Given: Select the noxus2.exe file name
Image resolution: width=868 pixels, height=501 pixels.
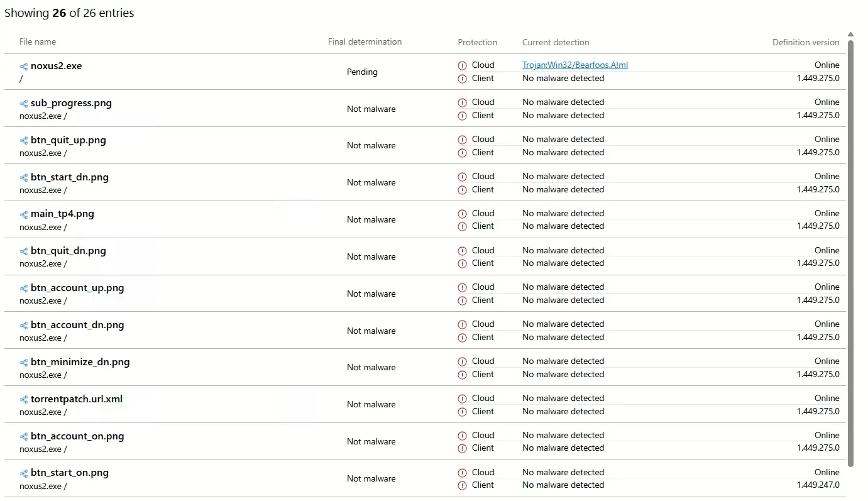Looking at the screenshot, I should [56, 66].
